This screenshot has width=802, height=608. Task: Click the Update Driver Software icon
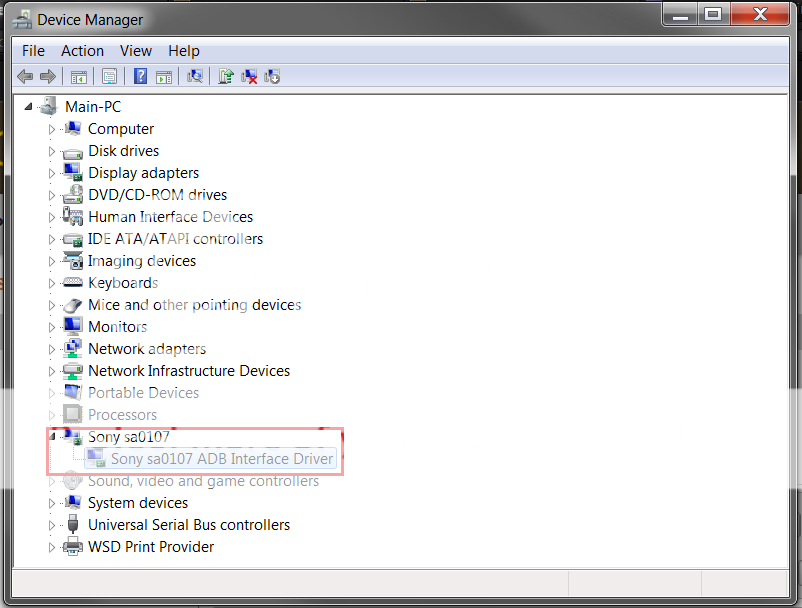click(227, 77)
